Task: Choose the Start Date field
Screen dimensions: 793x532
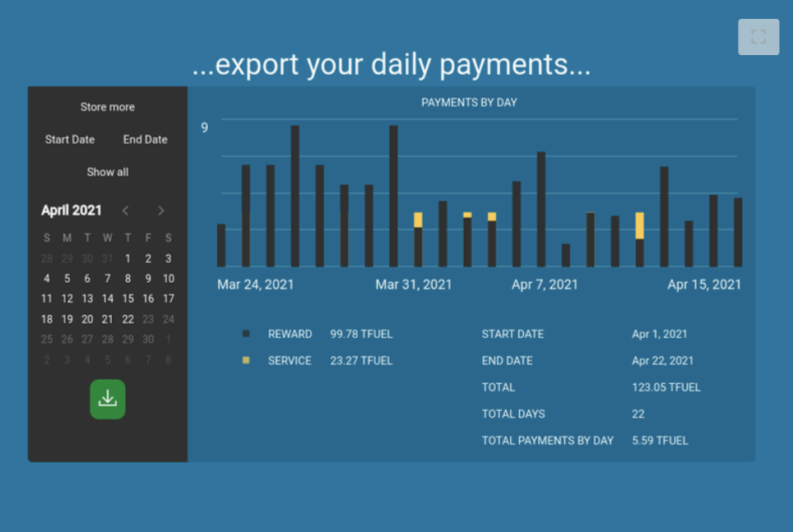Action: click(x=70, y=140)
